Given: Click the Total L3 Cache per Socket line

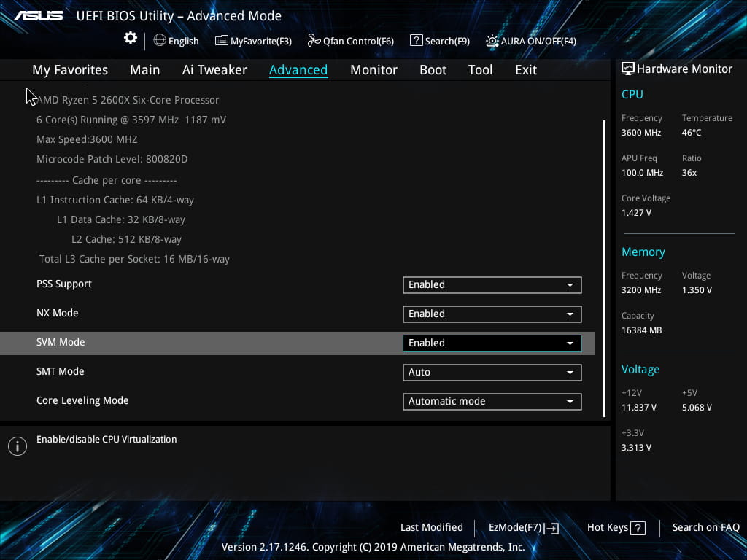Looking at the screenshot, I should click(x=134, y=259).
